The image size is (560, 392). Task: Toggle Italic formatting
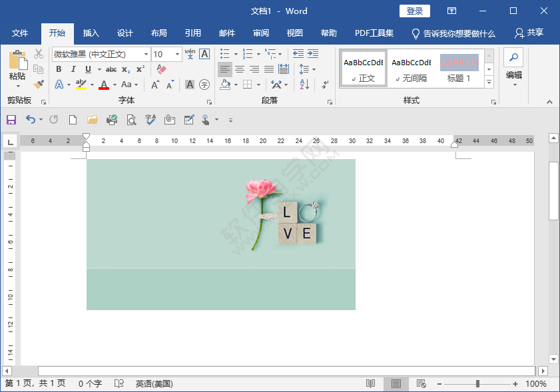tap(73, 69)
